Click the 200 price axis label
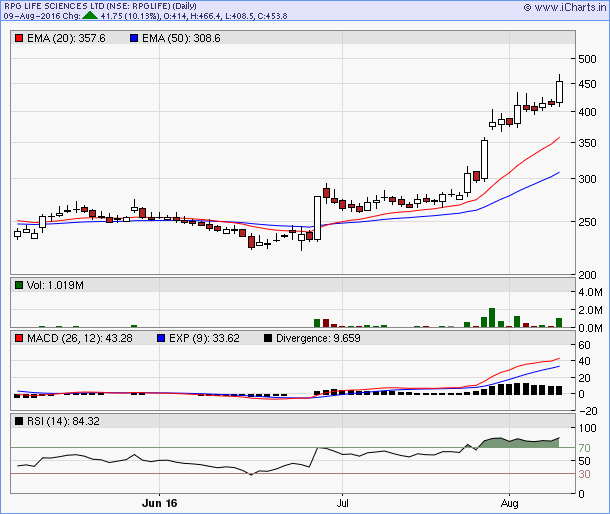610x514 pixels. click(587, 275)
